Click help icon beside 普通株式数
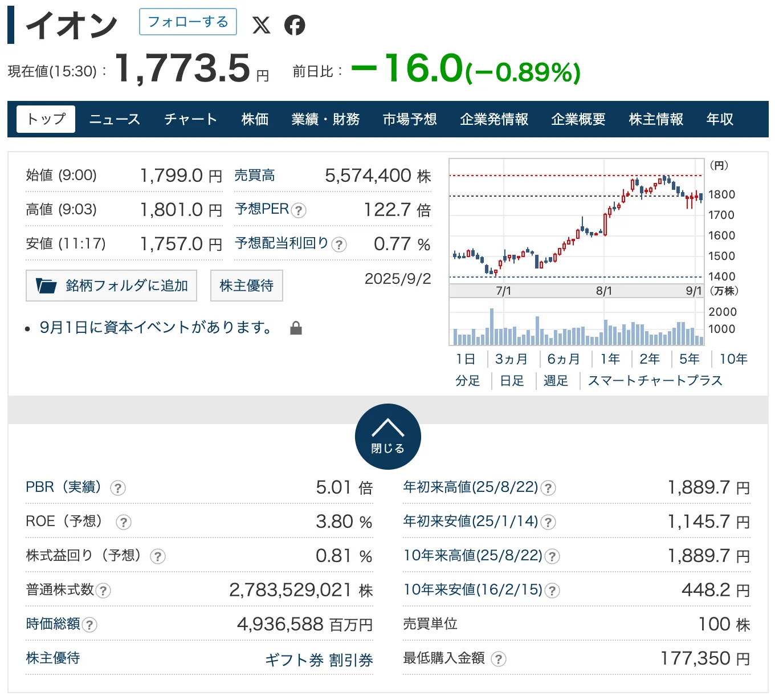 [103, 591]
